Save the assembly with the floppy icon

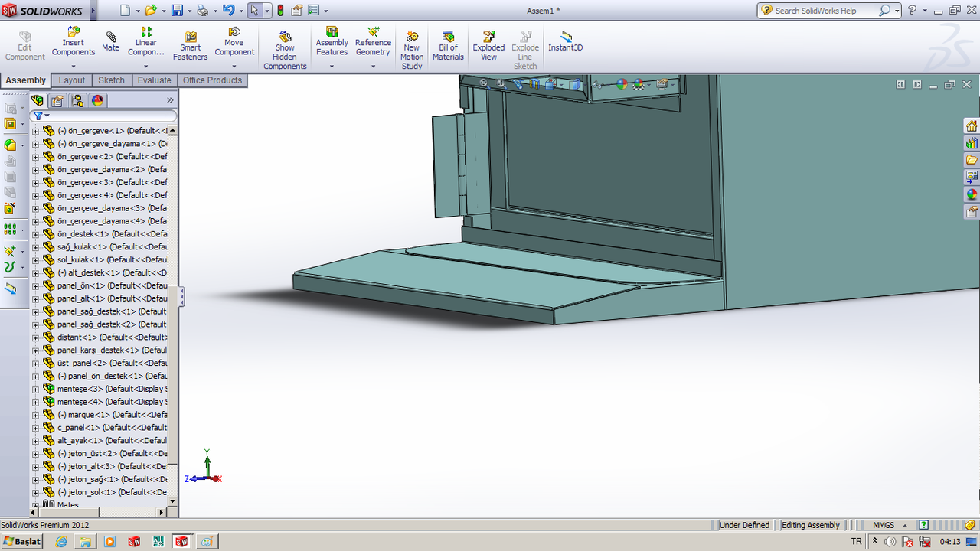[x=177, y=11]
